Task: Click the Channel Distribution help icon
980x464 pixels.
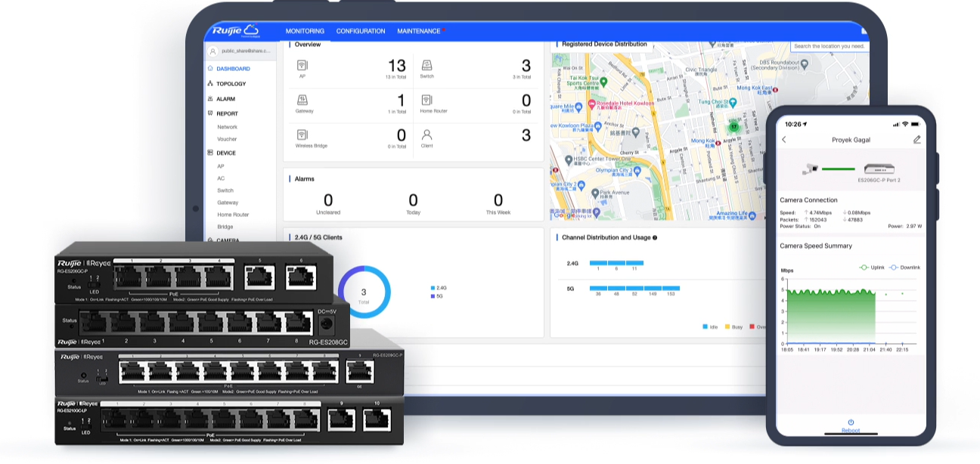Action: [x=655, y=237]
